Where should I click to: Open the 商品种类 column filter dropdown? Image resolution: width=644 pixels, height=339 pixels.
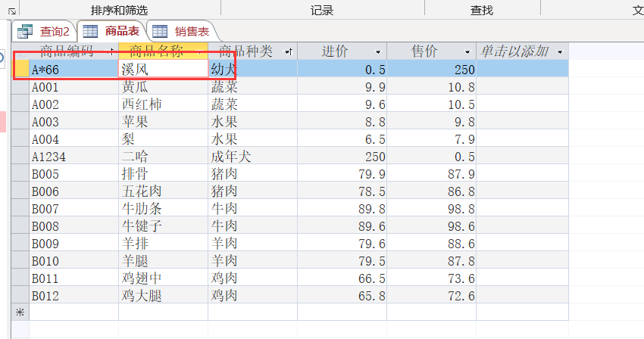click(289, 51)
